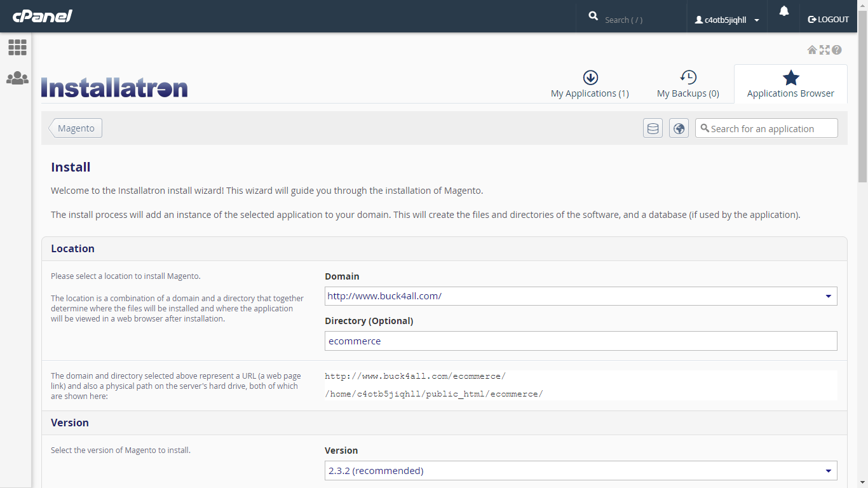Viewport: 868px width, 488px height.
Task: Open the User Manager people icon
Action: (x=17, y=78)
